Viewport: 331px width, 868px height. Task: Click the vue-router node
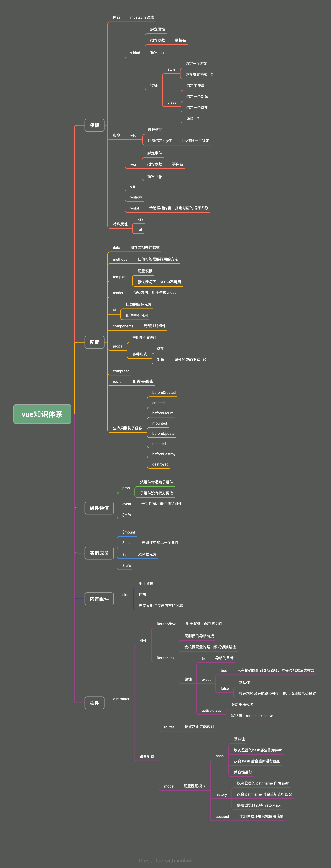(121, 699)
